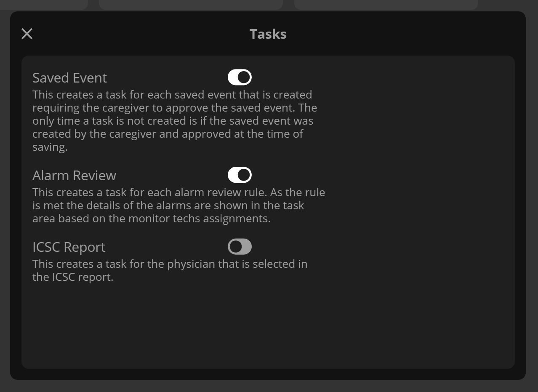Screen dimensions: 538x392
Task: Click "area based on the monitor techs assignments" line
Action: click(152, 219)
